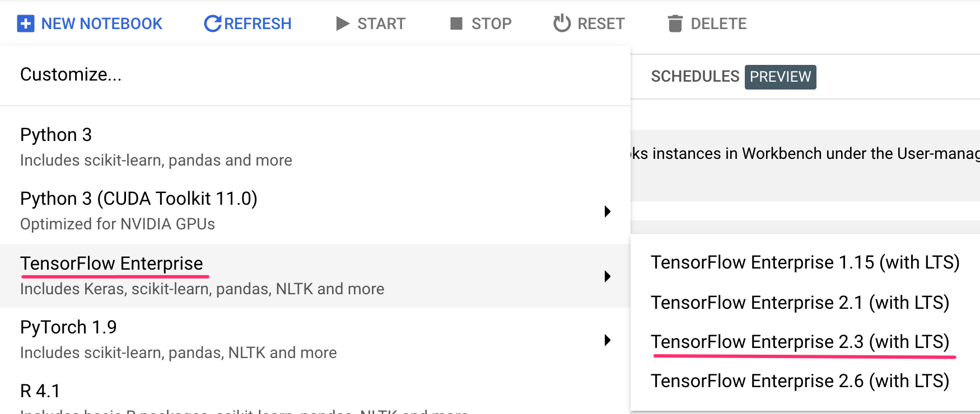Select Customize... from the notebook menu
This screenshot has height=414, width=980.
pos(71,74)
